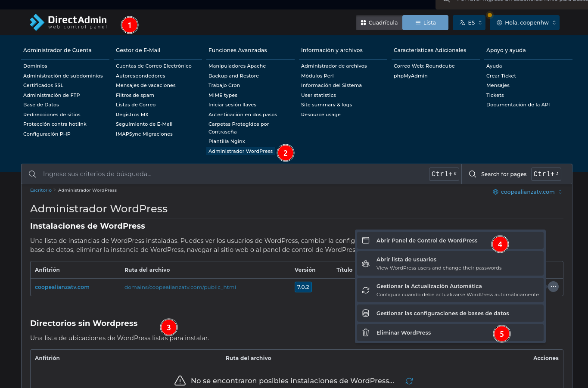
Task: Open Documentación de la API
Action: click(x=518, y=105)
